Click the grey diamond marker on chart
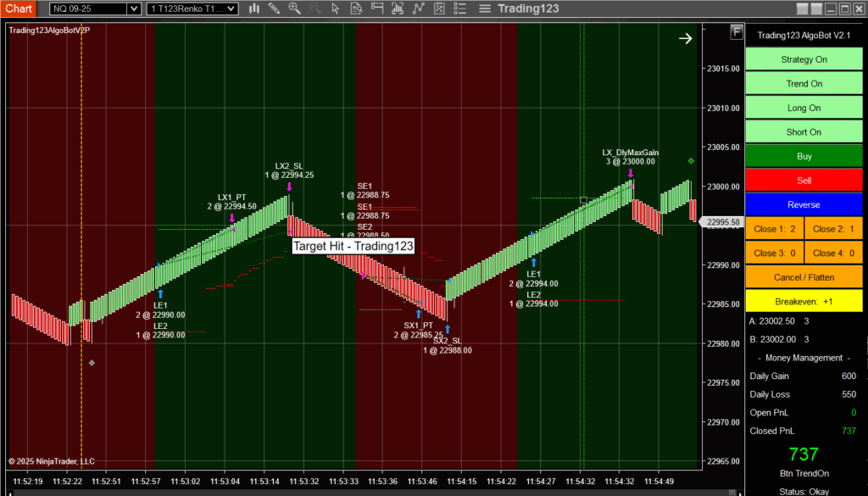Image resolution: width=868 pixels, height=496 pixels. (92, 363)
